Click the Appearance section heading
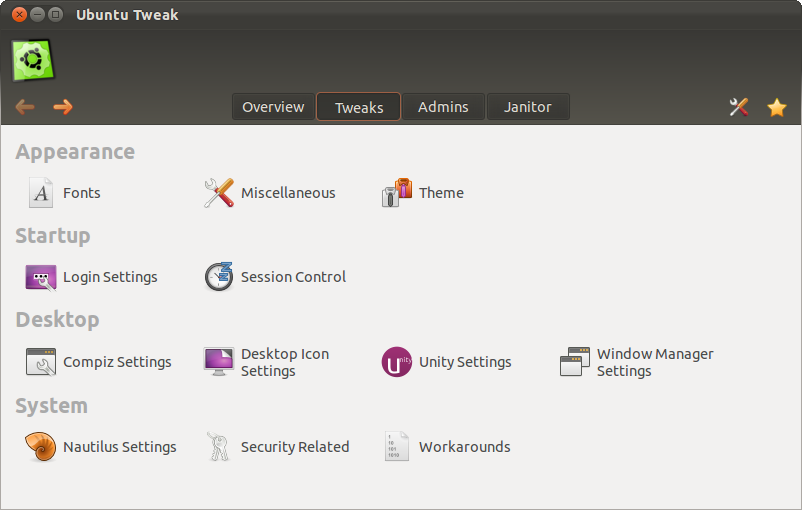802x510 pixels. 75,152
